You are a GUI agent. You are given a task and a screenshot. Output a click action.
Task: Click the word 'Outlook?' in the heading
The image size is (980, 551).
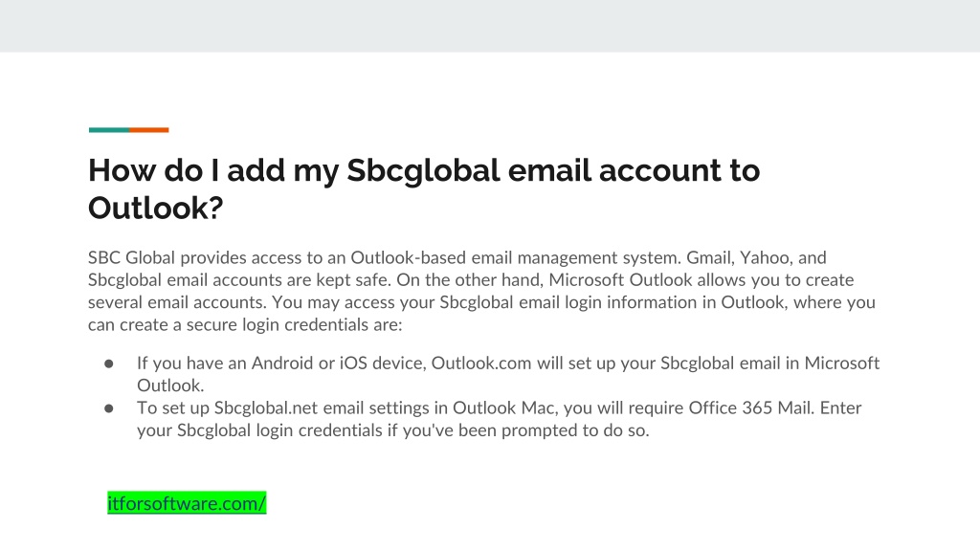(x=156, y=208)
